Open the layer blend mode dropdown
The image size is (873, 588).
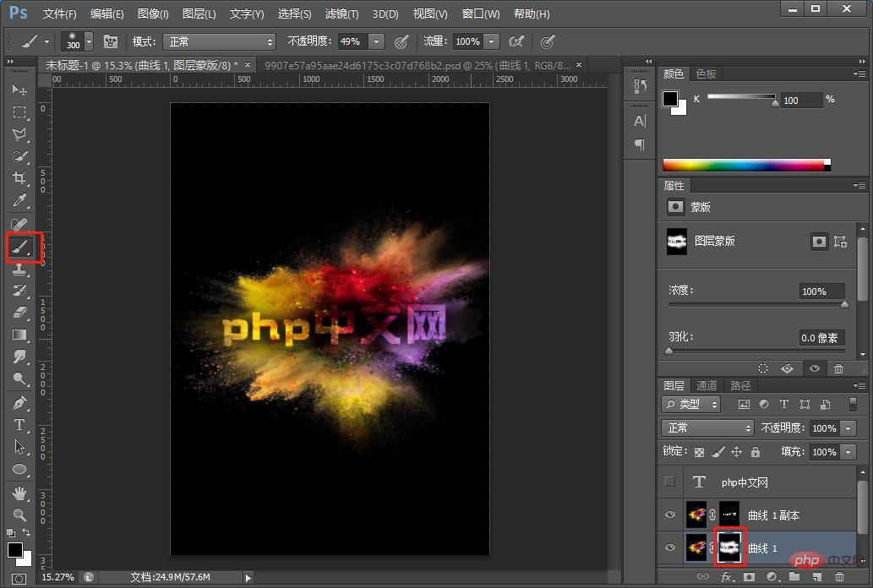pyautogui.click(x=707, y=427)
